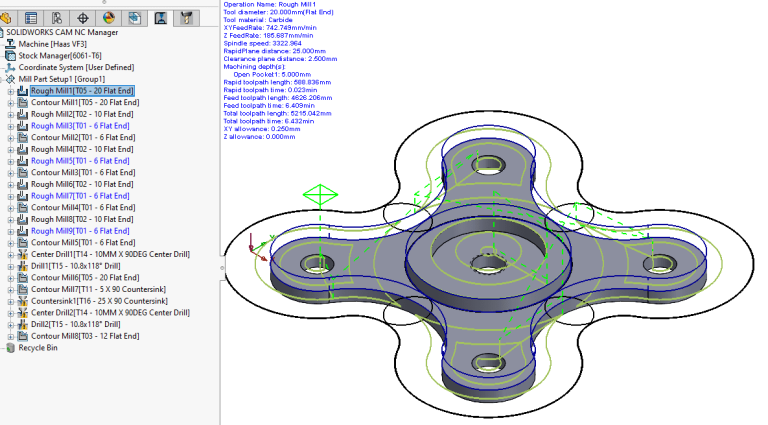
Task: Expand the Contour Mill1 node
Action: [11, 103]
